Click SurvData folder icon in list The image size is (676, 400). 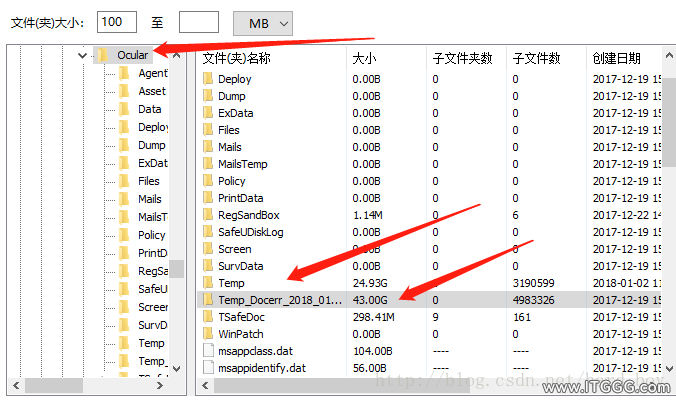coord(208,266)
